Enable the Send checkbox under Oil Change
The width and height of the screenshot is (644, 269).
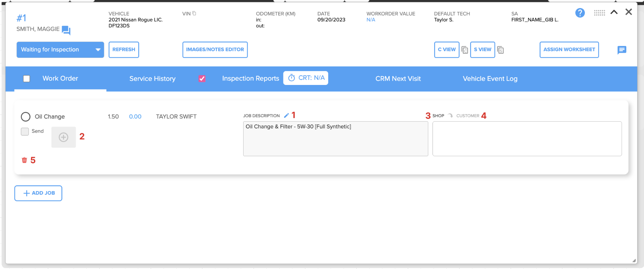[25, 131]
